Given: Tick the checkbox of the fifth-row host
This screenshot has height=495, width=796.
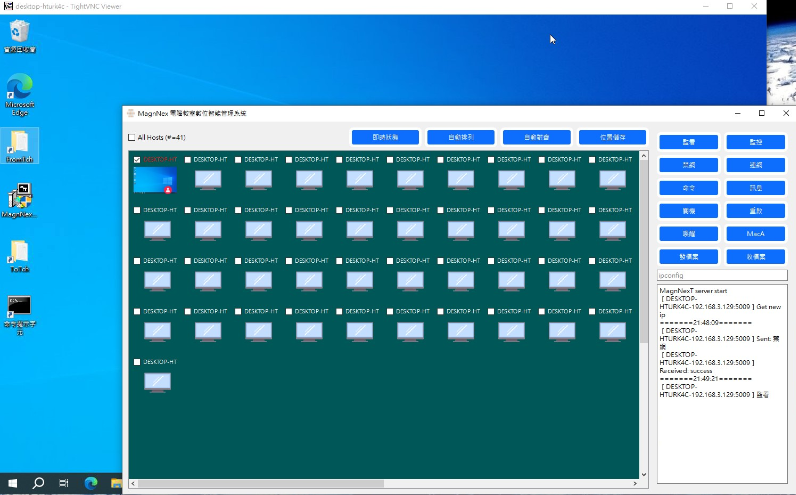Looking at the screenshot, I should [x=137, y=362].
